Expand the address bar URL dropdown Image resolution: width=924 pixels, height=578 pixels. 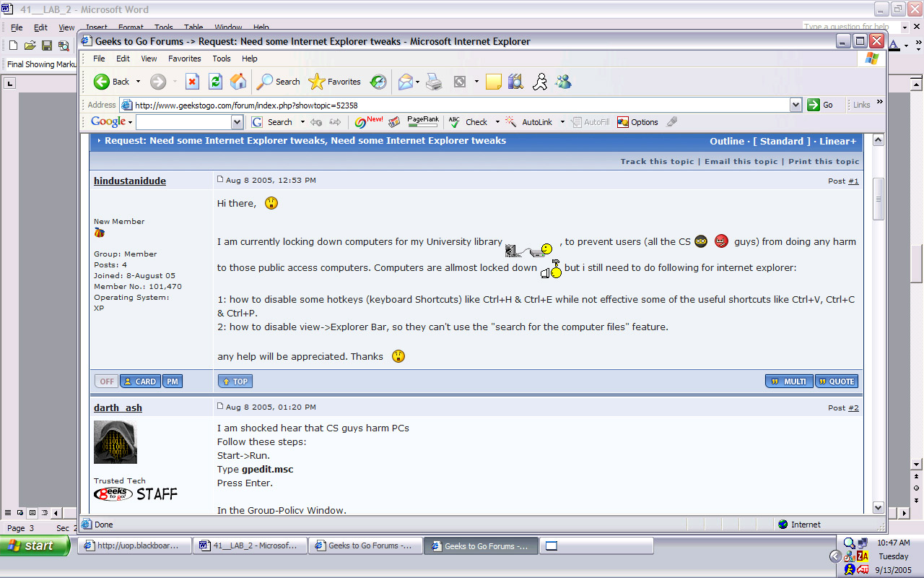[x=796, y=105]
